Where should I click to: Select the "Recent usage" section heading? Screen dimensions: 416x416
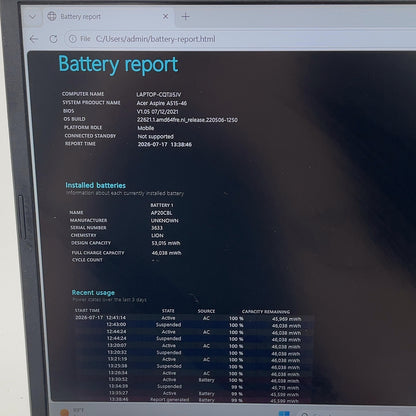pyautogui.click(x=93, y=293)
